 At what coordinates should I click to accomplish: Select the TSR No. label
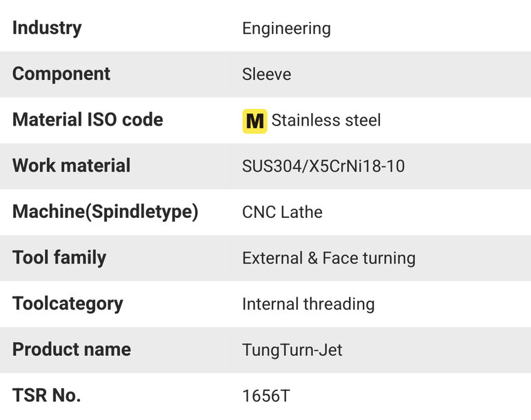47,395
